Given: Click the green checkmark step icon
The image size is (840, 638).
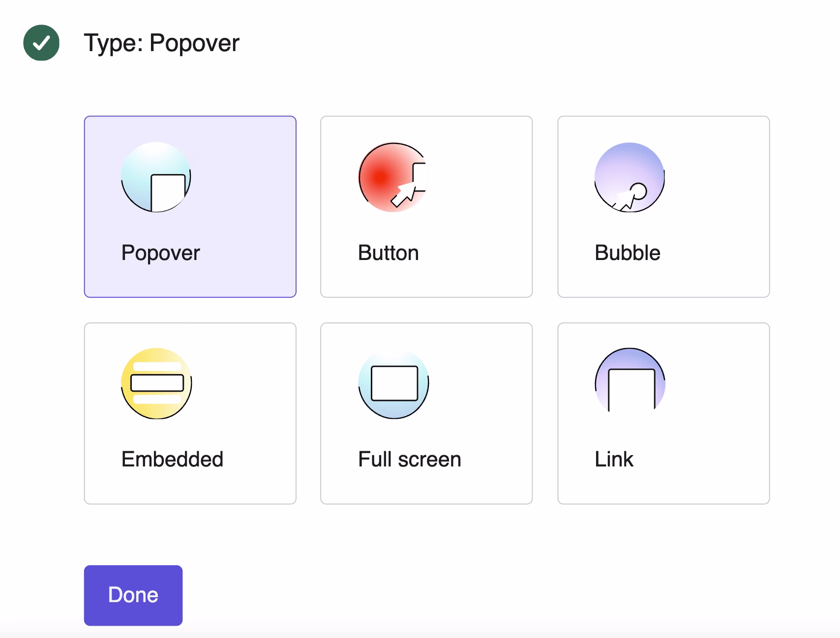Looking at the screenshot, I should pos(41,43).
